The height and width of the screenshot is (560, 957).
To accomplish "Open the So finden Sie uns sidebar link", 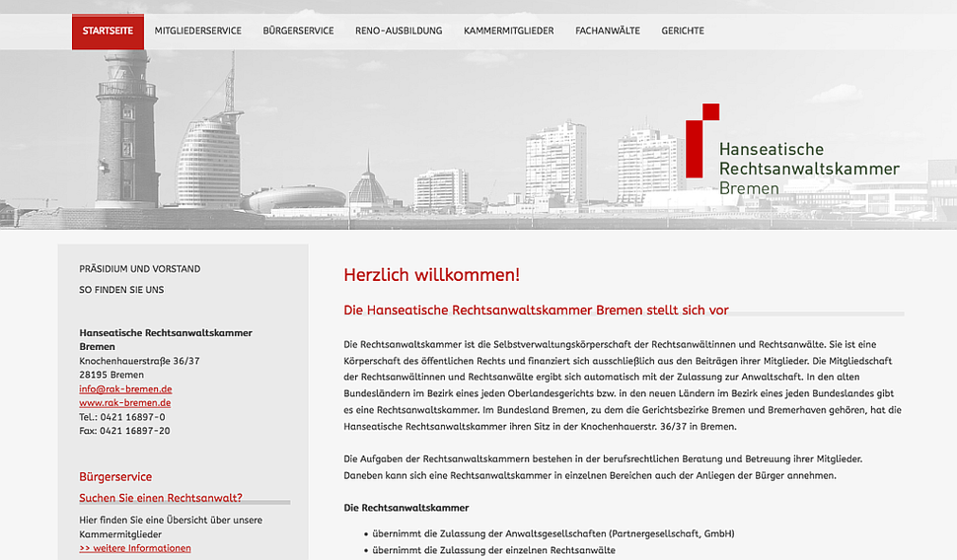I will click(x=121, y=290).
